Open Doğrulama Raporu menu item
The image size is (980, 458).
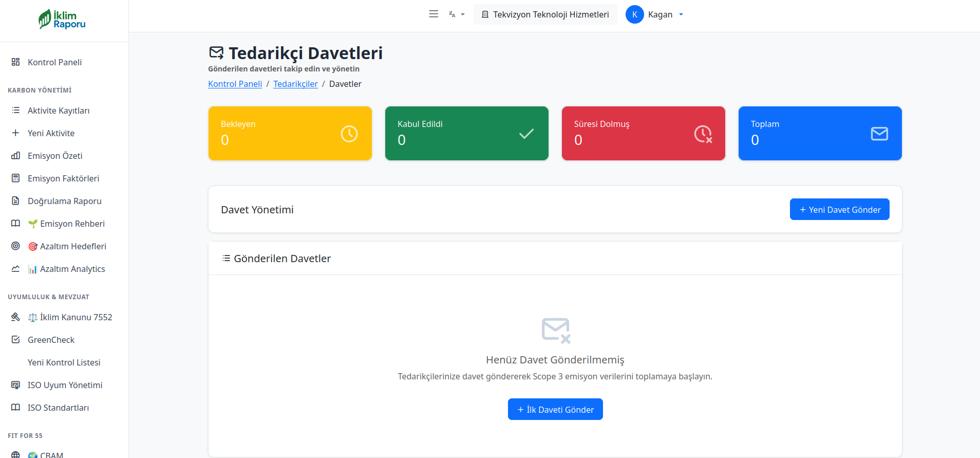click(65, 201)
